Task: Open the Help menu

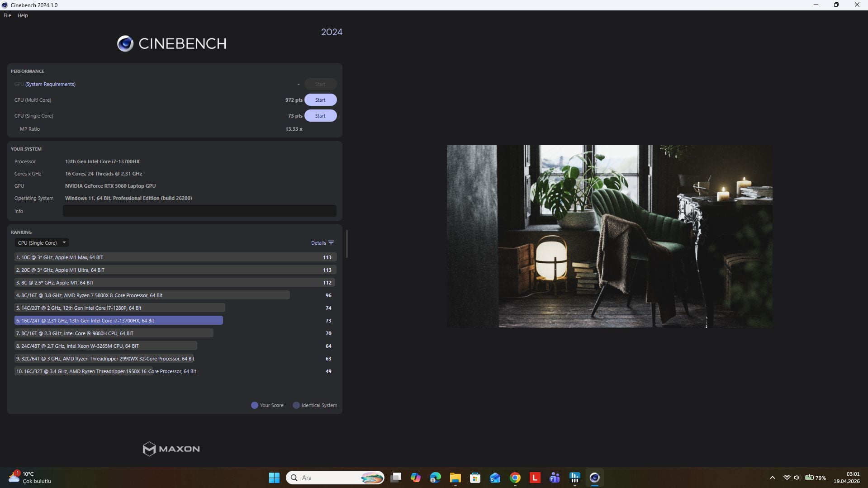Action: tap(23, 15)
